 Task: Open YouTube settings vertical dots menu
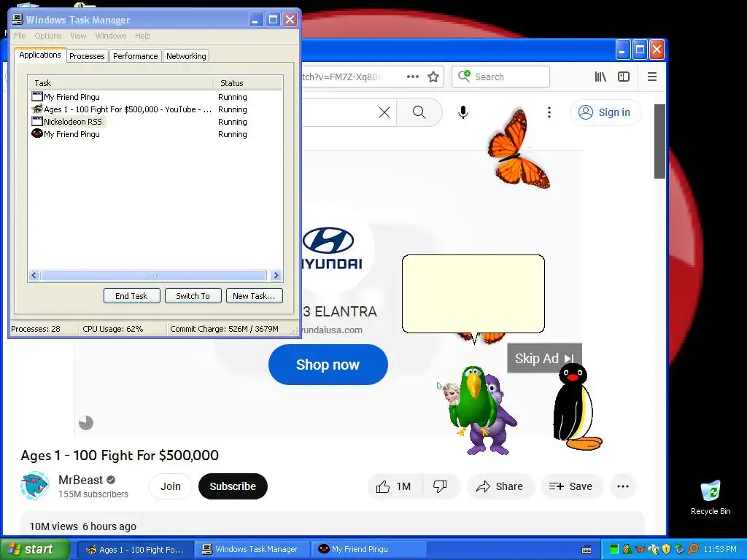pos(549,112)
